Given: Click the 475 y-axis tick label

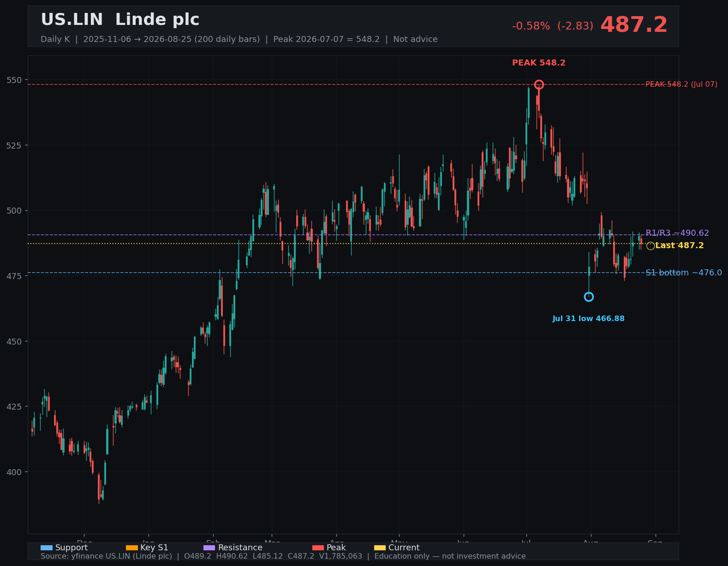Looking at the screenshot, I should tap(14, 276).
